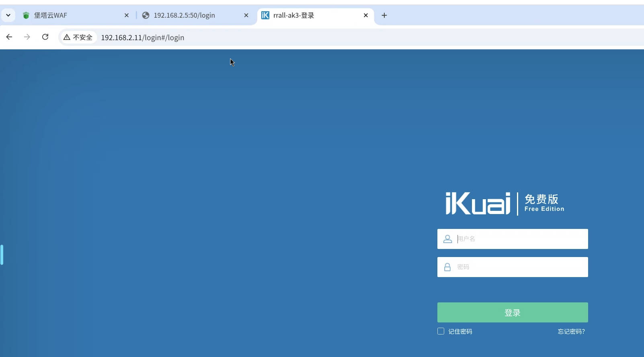Select the rrall-ak3-登录 tab
Screen dimensions: 644x357
[316, 15]
